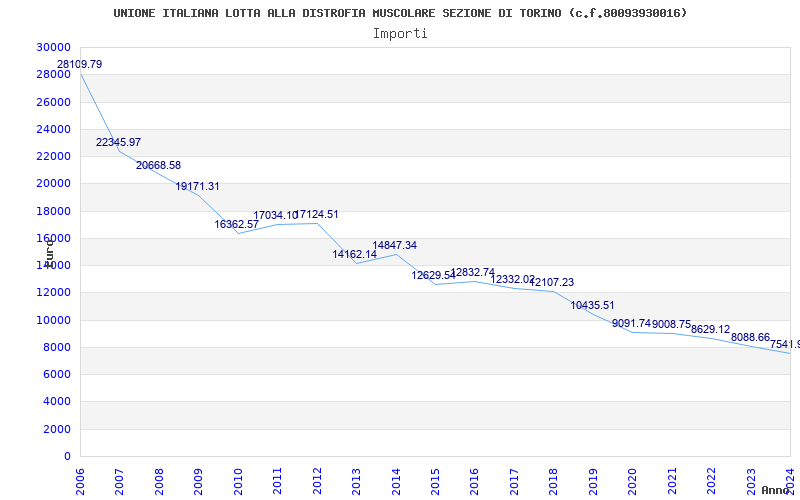Viewport: 800px width, 500px height.
Task: Click the 16362.57 data label
Action: (236, 224)
